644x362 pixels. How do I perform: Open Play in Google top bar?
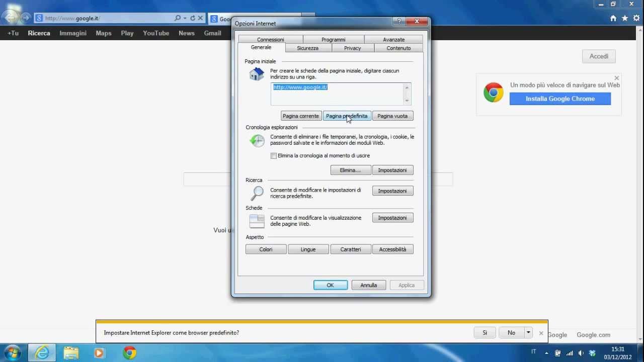coord(127,33)
